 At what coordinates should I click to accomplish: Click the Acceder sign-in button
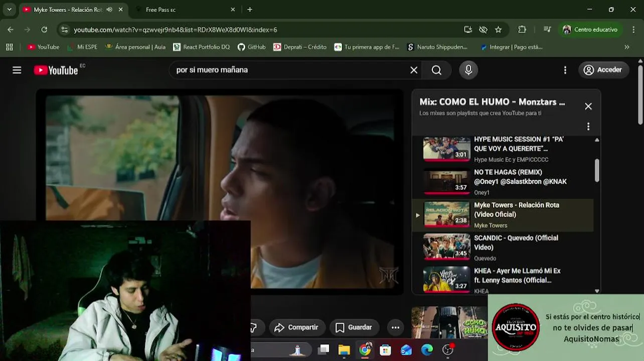pyautogui.click(x=603, y=70)
